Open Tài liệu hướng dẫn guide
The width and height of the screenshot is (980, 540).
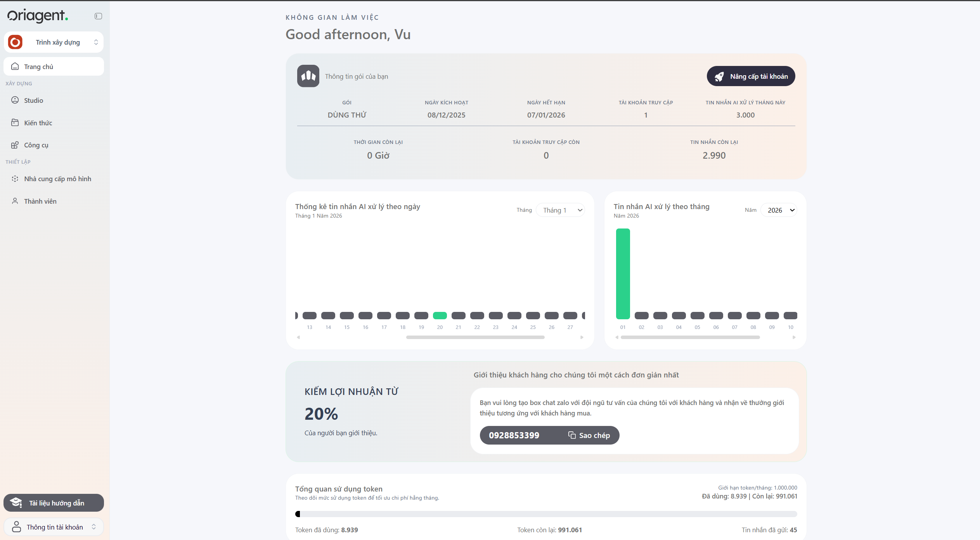[54, 503]
